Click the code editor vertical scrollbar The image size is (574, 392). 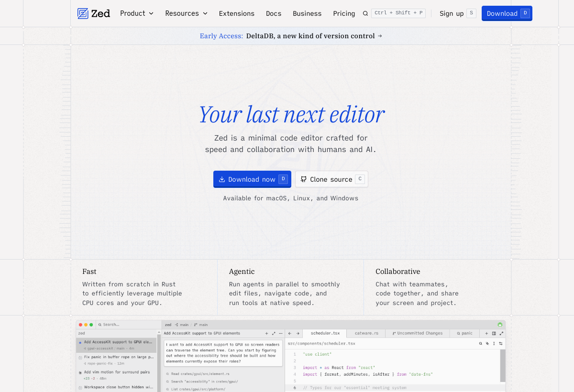click(503, 365)
